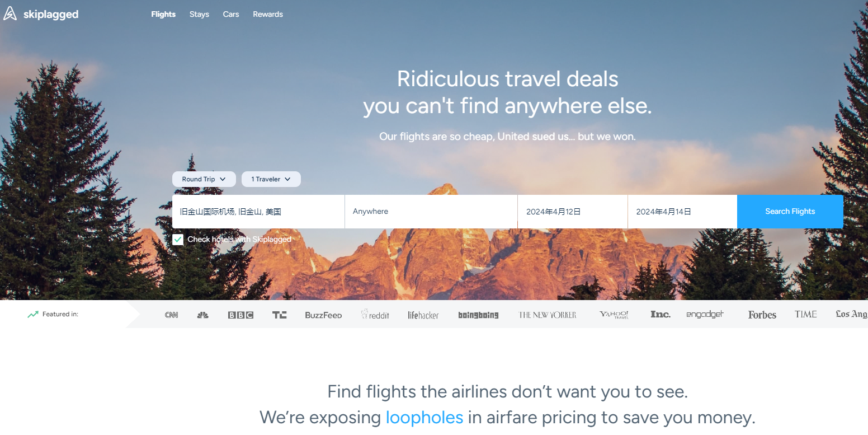
Task: Expand the 1 Traveler dropdown
Action: tap(271, 179)
